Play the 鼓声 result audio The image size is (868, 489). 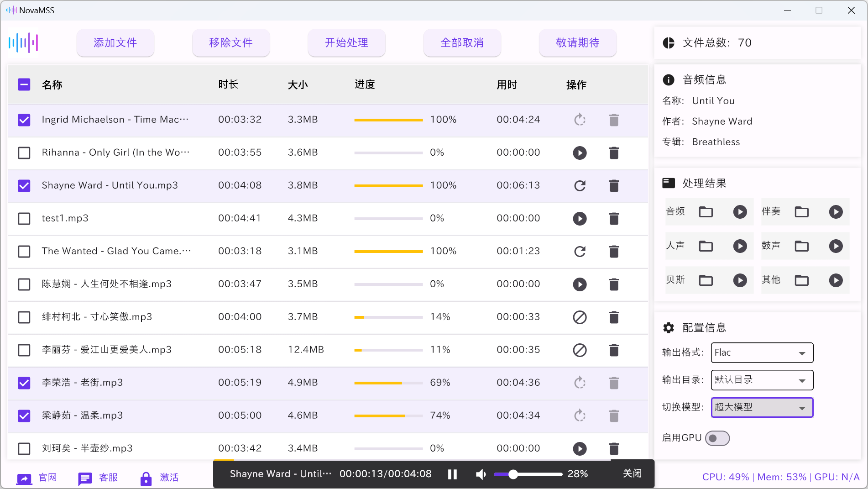[x=836, y=246]
